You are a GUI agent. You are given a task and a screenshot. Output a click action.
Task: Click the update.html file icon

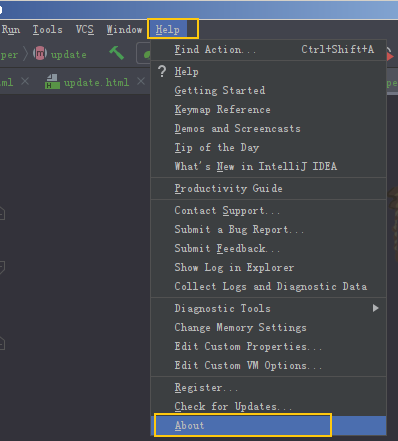[52, 82]
